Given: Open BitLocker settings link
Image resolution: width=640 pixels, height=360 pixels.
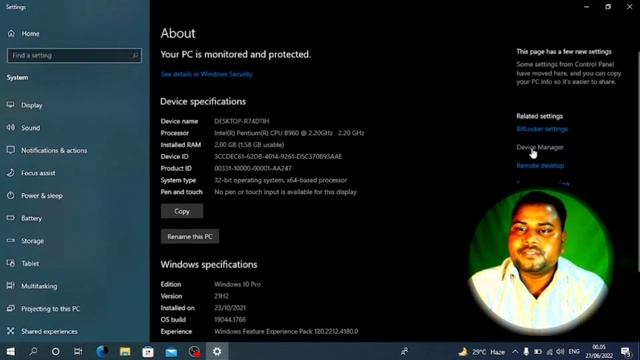Looking at the screenshot, I should pyautogui.click(x=542, y=129).
